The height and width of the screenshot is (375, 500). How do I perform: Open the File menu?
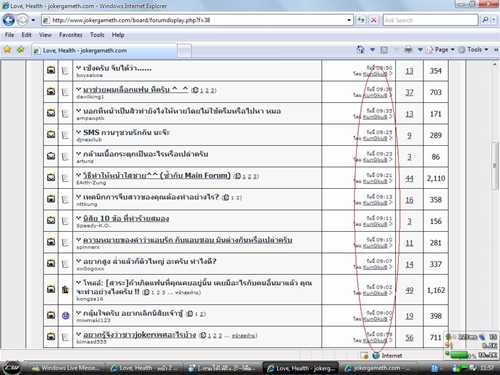tap(9, 35)
